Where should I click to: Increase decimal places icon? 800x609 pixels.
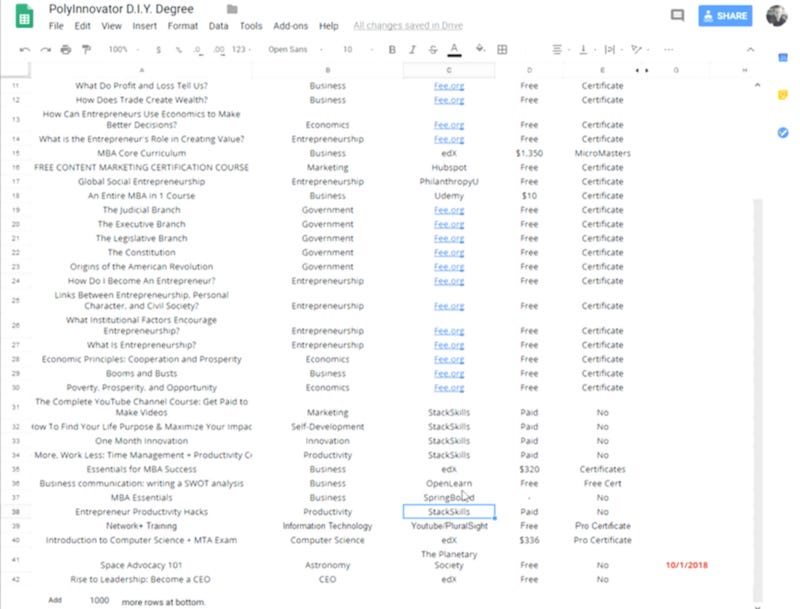218,49
